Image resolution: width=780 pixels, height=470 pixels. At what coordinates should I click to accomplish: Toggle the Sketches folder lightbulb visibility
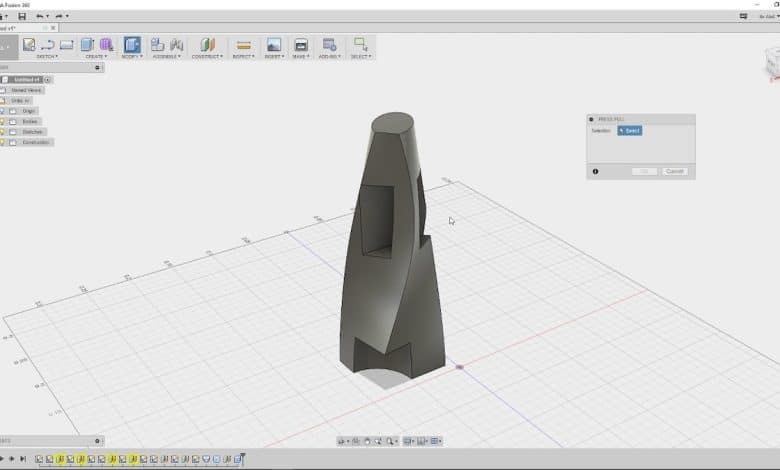pos(2,132)
